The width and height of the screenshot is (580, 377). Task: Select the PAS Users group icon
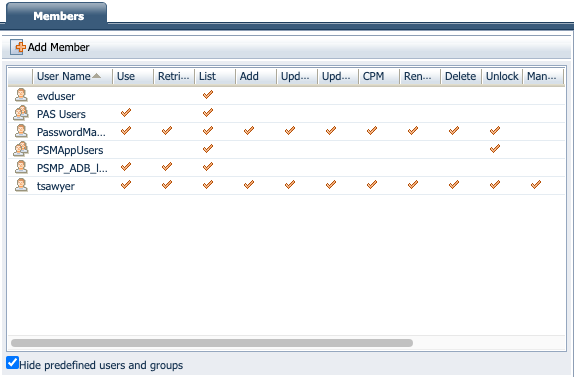[x=21, y=113]
